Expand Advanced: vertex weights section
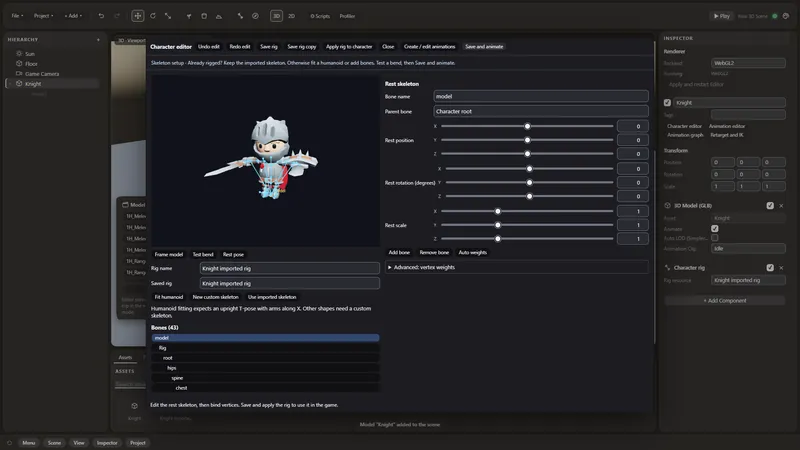 (x=517, y=267)
